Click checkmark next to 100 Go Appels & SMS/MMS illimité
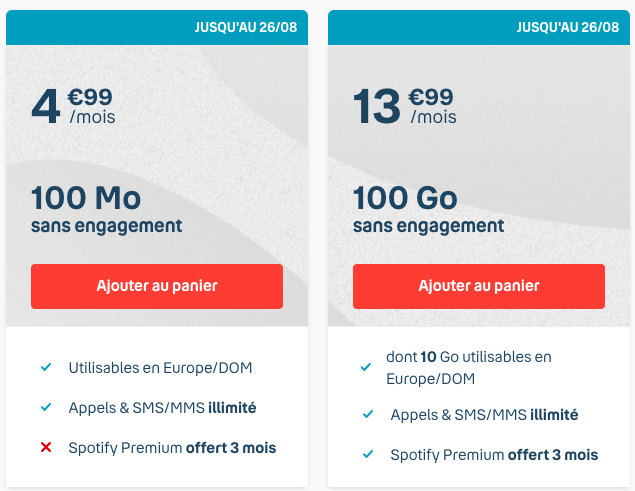The width and height of the screenshot is (635, 491). point(368,414)
